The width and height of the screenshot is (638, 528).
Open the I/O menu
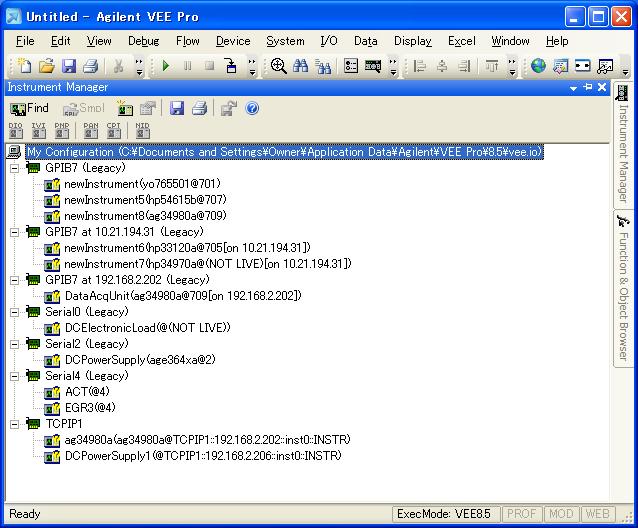[328, 41]
